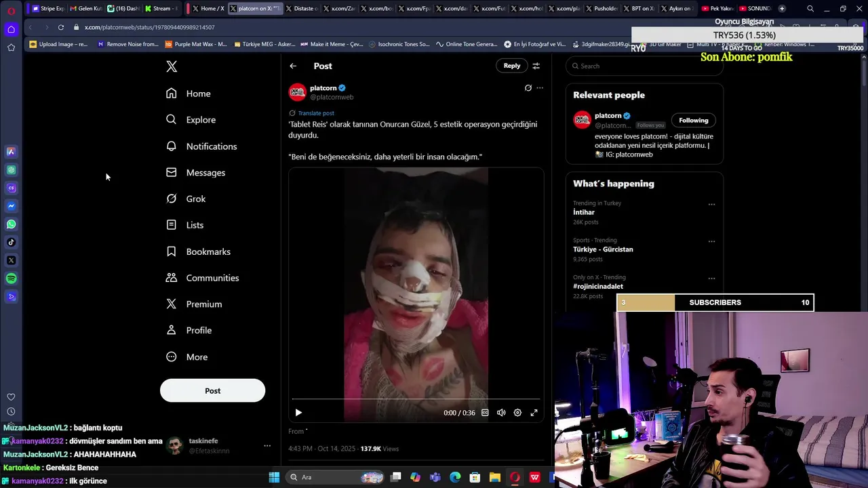Open the Windows Start menu
This screenshot has height=488, width=868.
click(274, 477)
